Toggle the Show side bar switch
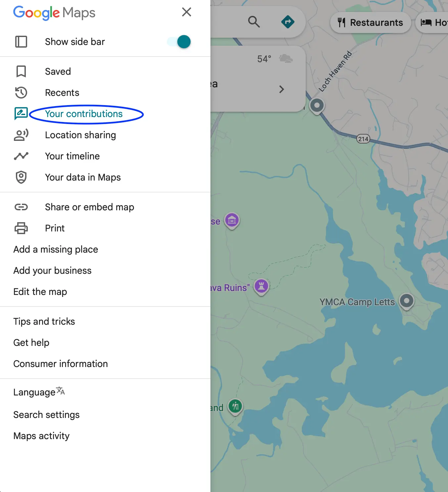The image size is (448, 492). coord(179,42)
